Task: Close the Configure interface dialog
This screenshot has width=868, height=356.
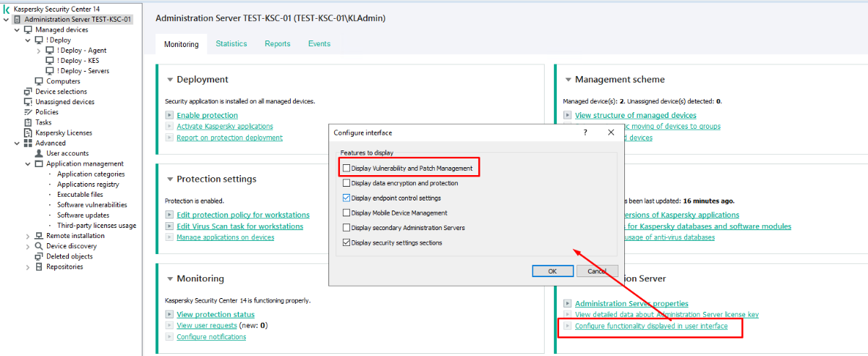Action: click(x=610, y=132)
